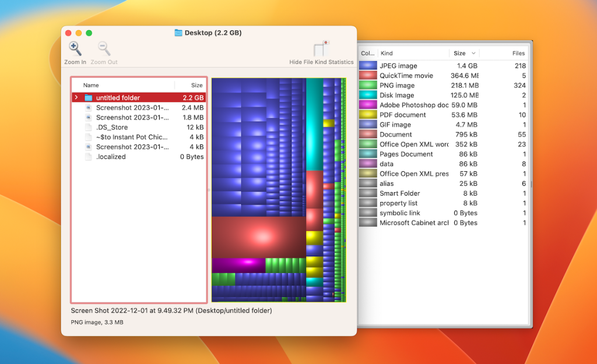Click the Size column sort chevron
This screenshot has width=597, height=364.
coord(473,53)
